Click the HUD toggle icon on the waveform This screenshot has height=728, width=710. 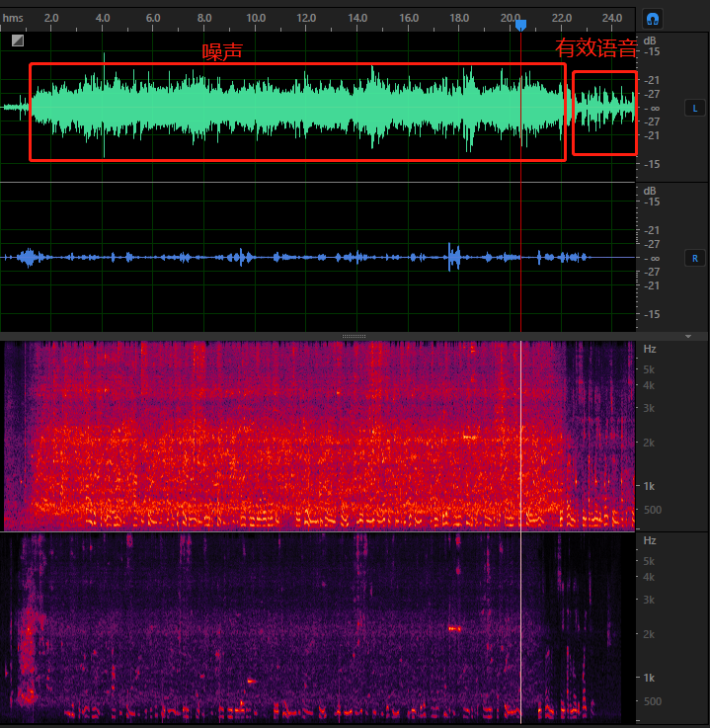point(18,40)
